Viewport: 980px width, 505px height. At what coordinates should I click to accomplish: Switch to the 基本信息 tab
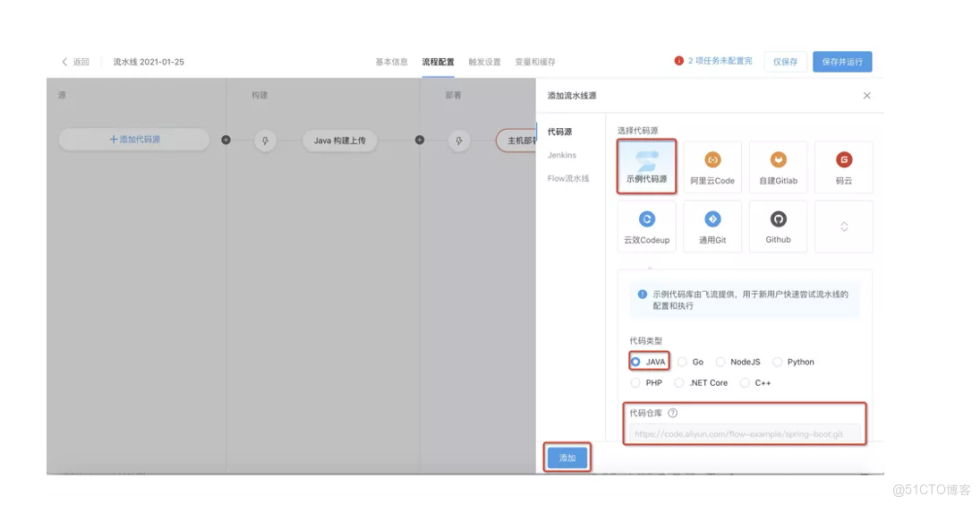tap(391, 62)
